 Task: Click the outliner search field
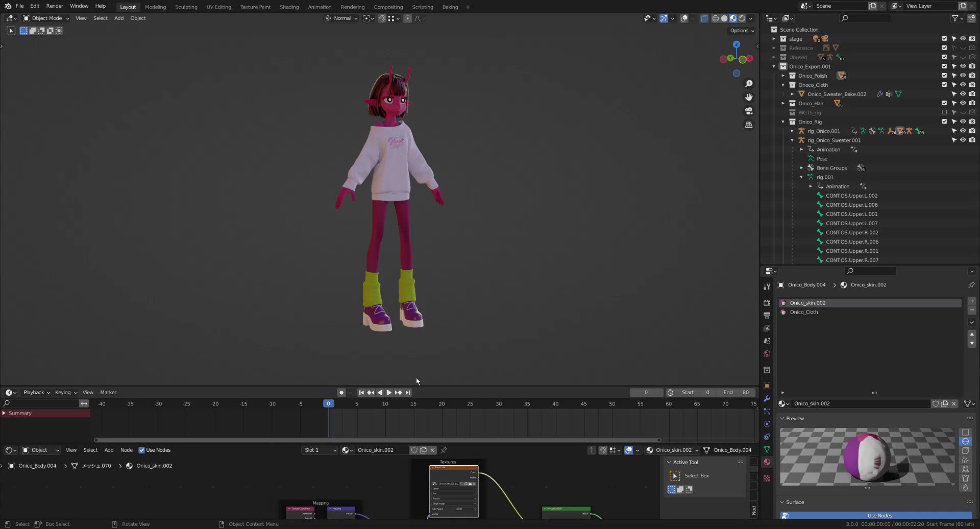point(866,18)
